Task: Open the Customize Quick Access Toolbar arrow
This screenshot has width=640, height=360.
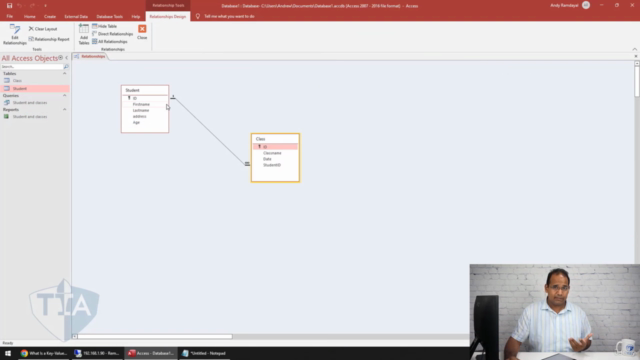Action: coord(45,6)
